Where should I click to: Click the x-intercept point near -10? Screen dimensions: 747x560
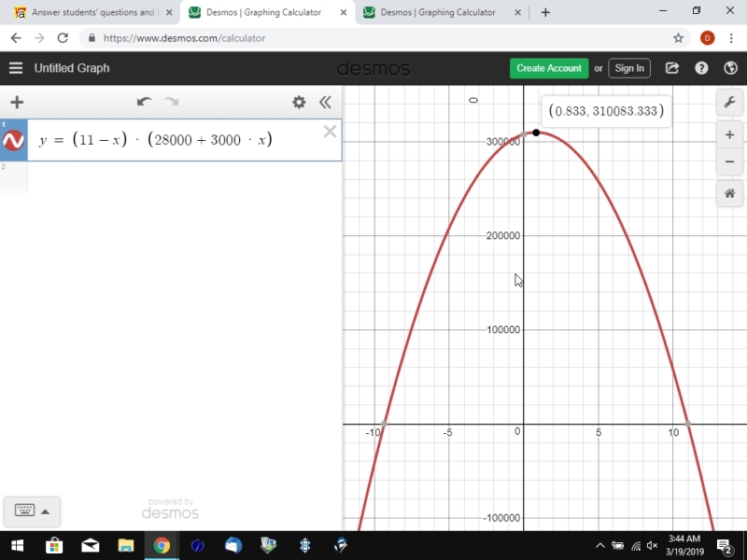pos(384,424)
